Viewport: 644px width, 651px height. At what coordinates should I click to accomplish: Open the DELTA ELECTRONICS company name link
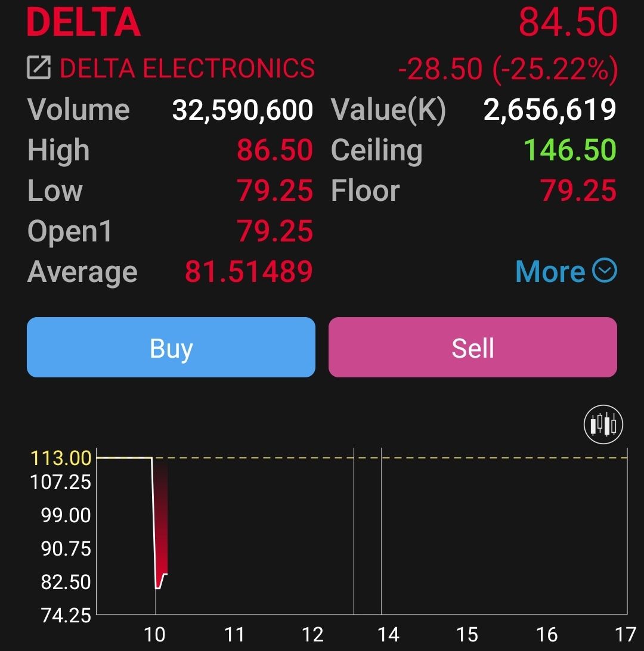(187, 68)
